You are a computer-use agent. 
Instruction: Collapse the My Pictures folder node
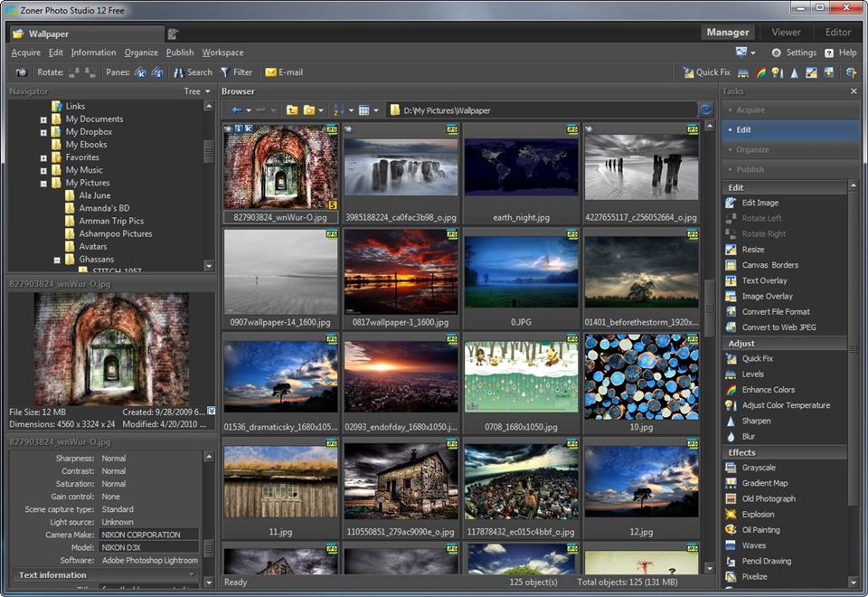coord(43,183)
